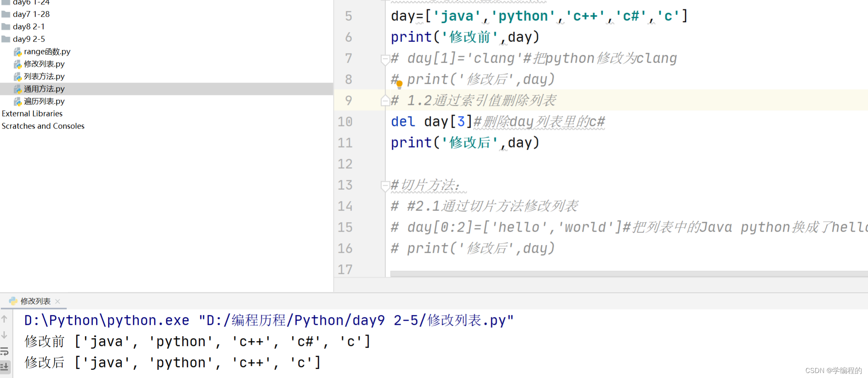Click line number 12 in gutter

pos(345,164)
